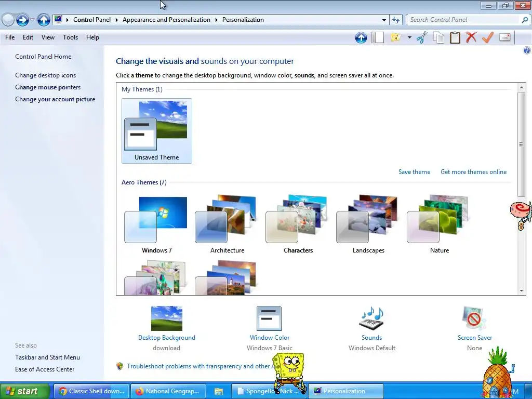Click the Up arrow beside navigation buttons

pyautogui.click(x=44, y=20)
